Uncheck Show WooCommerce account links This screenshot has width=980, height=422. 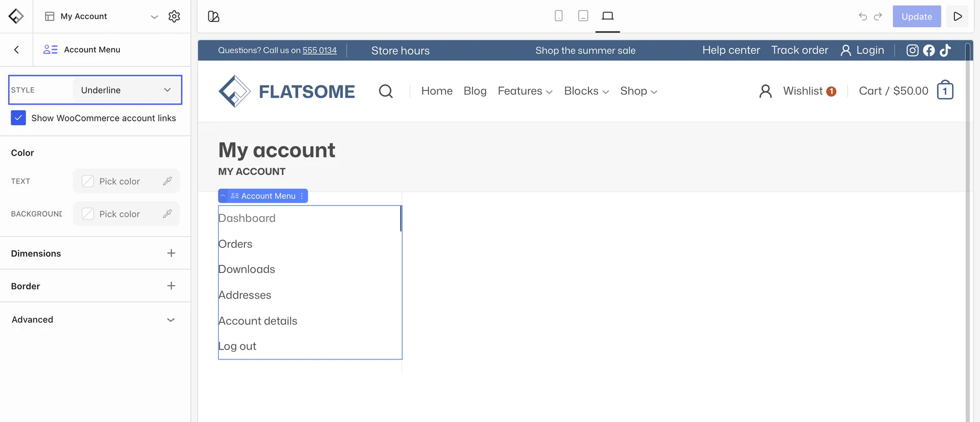pyautogui.click(x=19, y=118)
